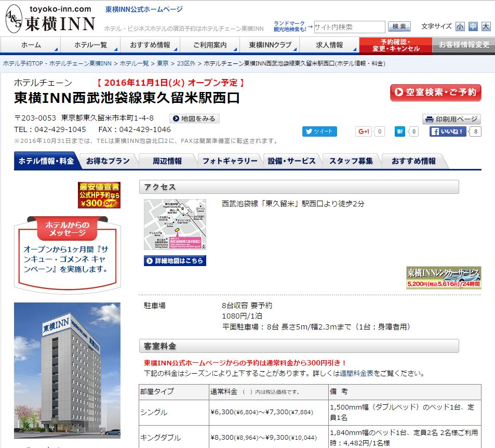Click the ¥6,300 single price cell
This screenshot has height=448, width=495.
point(269,412)
